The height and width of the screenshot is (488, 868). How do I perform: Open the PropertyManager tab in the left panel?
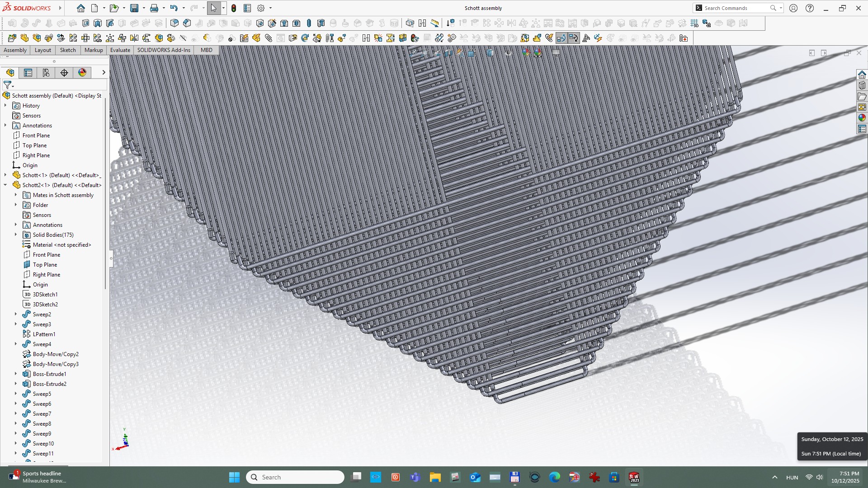28,73
